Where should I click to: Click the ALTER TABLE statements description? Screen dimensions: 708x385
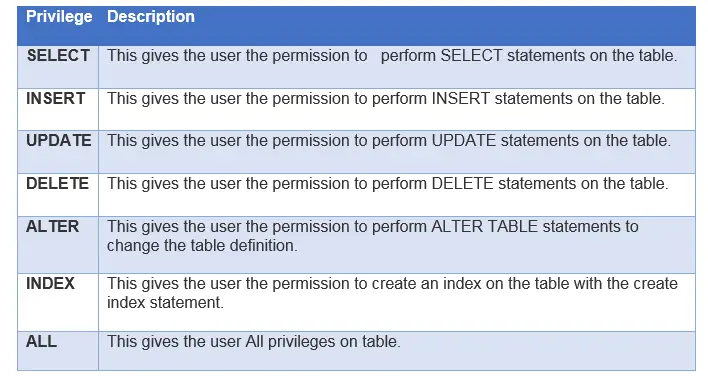(373, 226)
